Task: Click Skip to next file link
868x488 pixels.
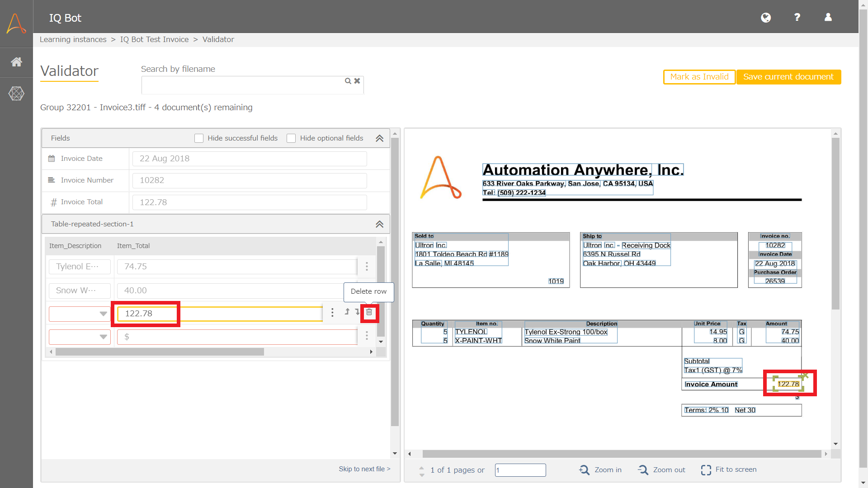Action: coord(364,469)
